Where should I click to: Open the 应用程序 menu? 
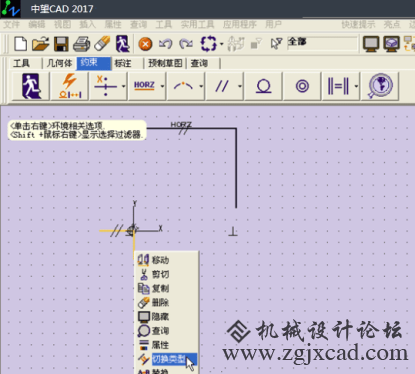(240, 24)
